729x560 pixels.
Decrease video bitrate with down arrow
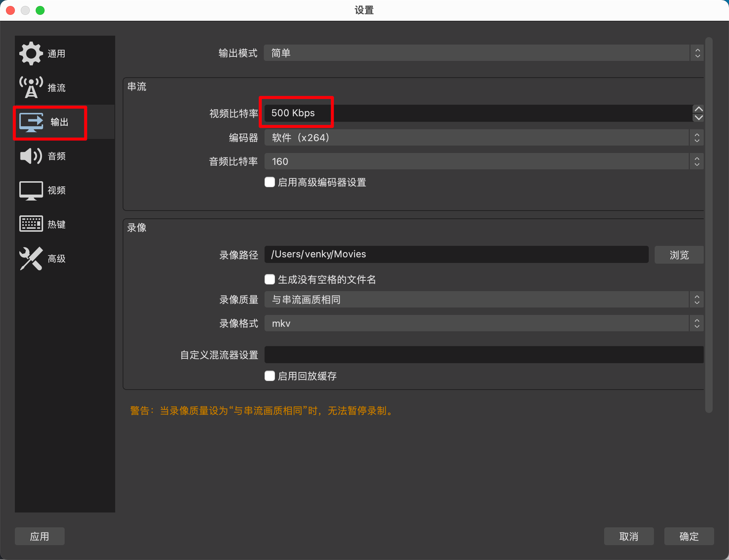coord(699,118)
